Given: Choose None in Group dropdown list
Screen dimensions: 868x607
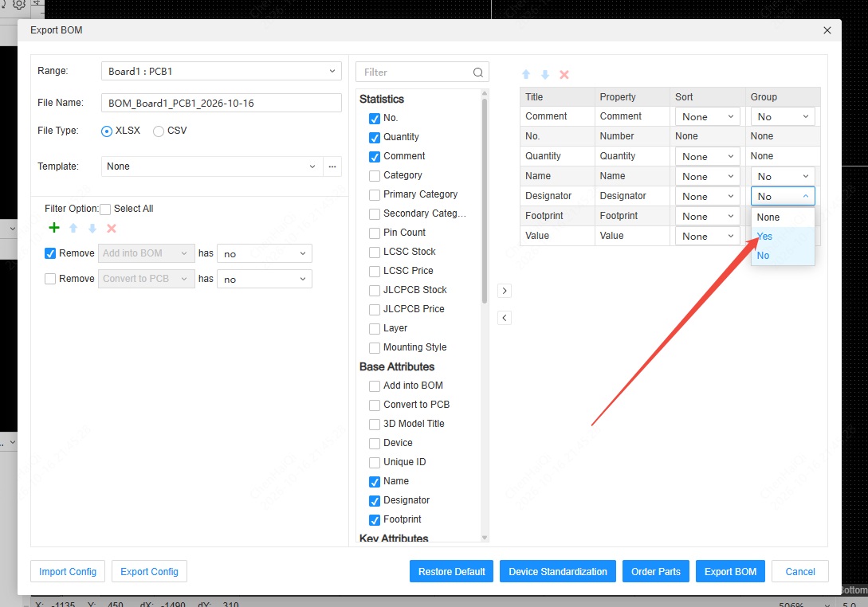Looking at the screenshot, I should tap(783, 217).
